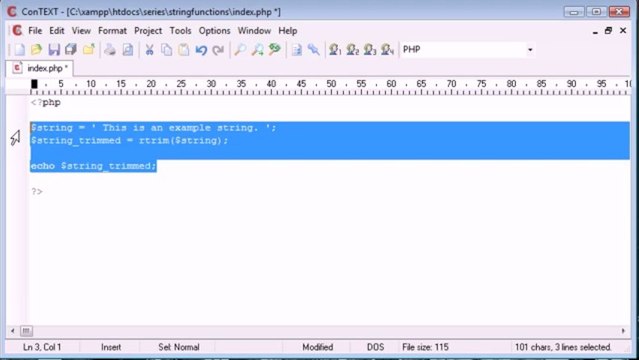Open the Format menu
This screenshot has height=360, width=639.
click(x=112, y=31)
